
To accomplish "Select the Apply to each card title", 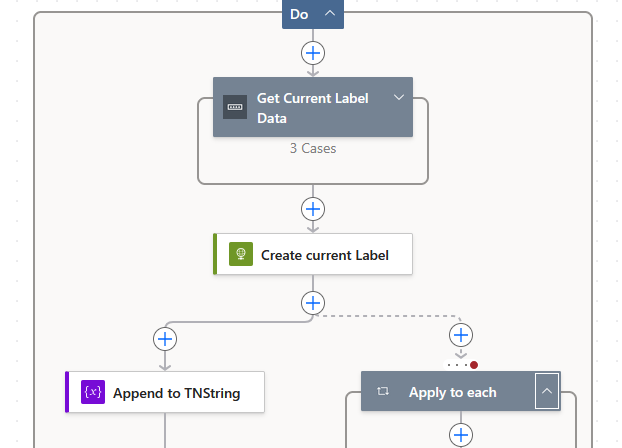I will (452, 392).
